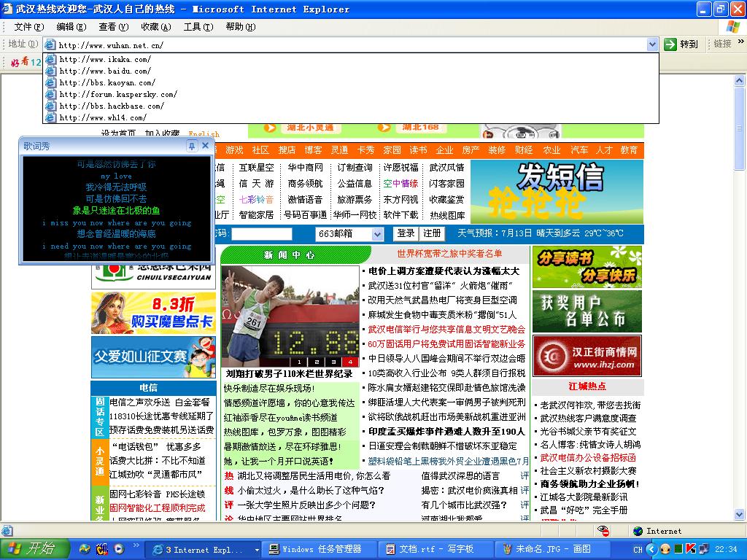Image resolution: width=747 pixels, height=560 pixels.
Task: Choose bbs.hackbase.com from the address list
Action: pos(112,106)
